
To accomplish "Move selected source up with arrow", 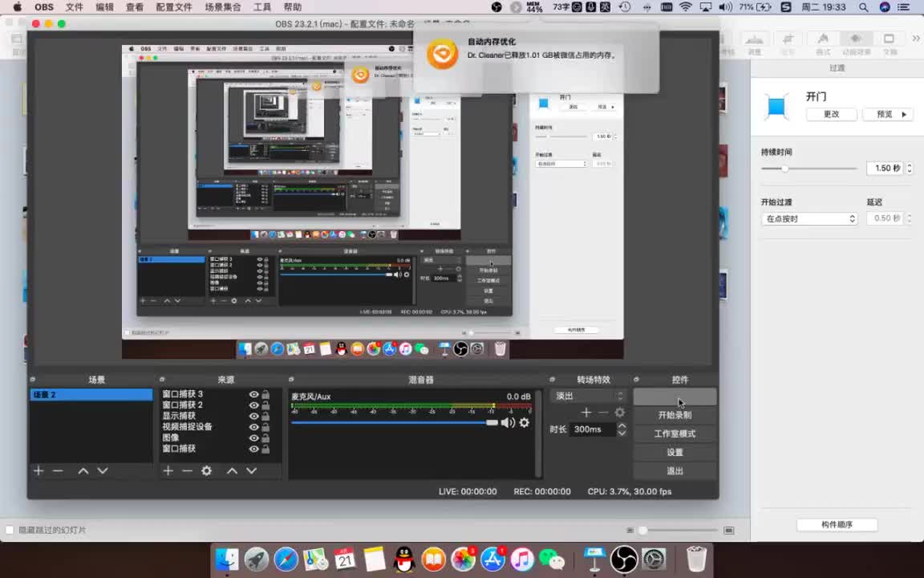I will point(232,470).
